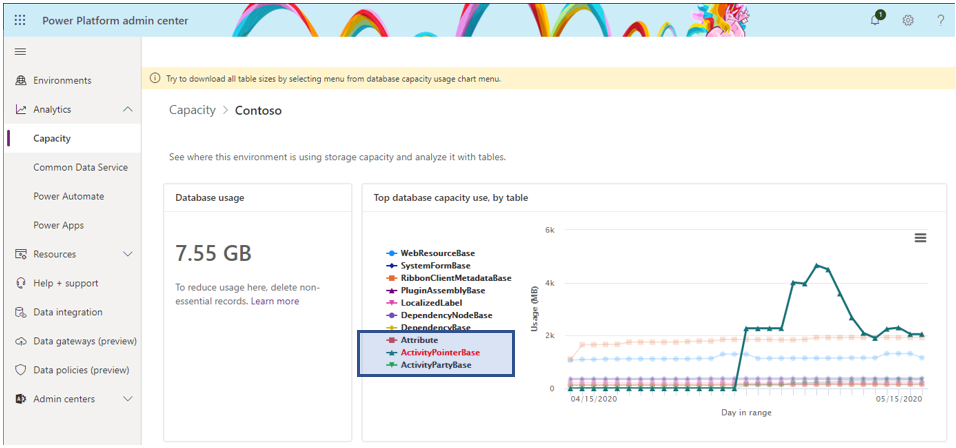This screenshot has width=956, height=448.
Task: Click the Top database capacity use heading
Action: pyautogui.click(x=451, y=198)
